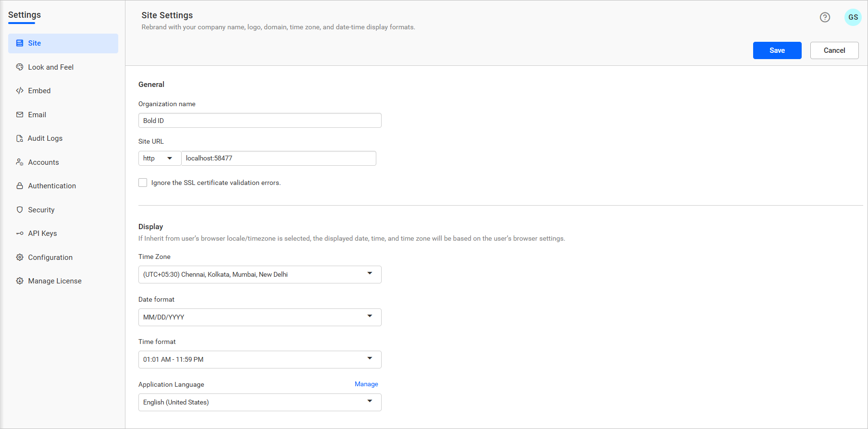
Task: Open the Manage License section
Action: tap(54, 281)
